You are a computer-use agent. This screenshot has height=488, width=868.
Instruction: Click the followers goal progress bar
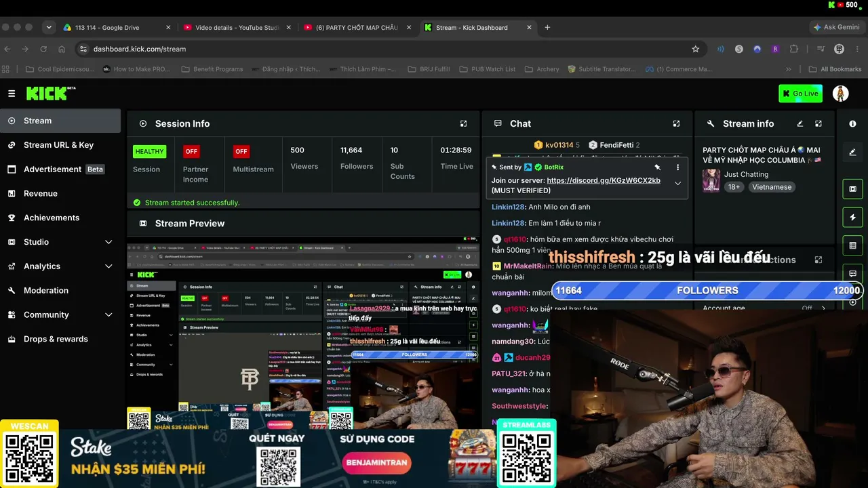(x=707, y=290)
